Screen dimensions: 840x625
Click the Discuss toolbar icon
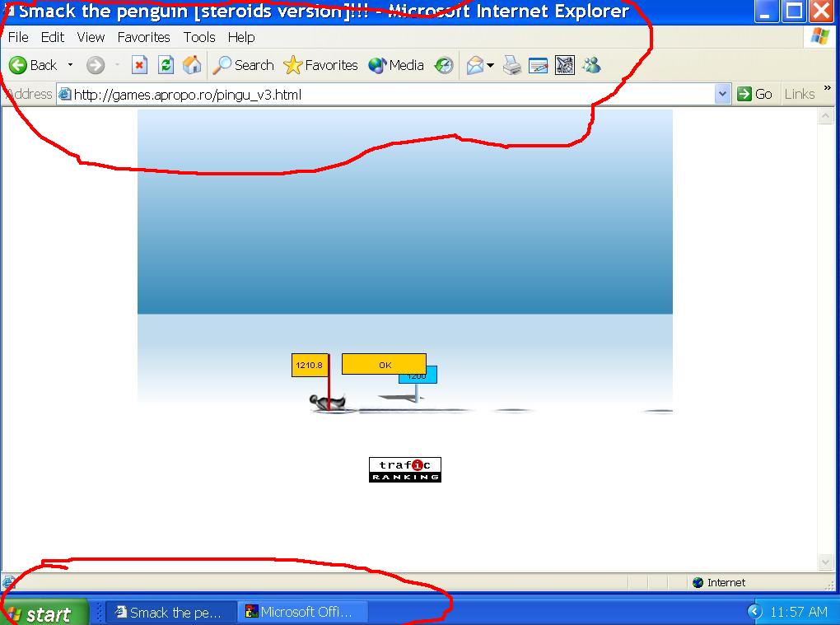(565, 65)
